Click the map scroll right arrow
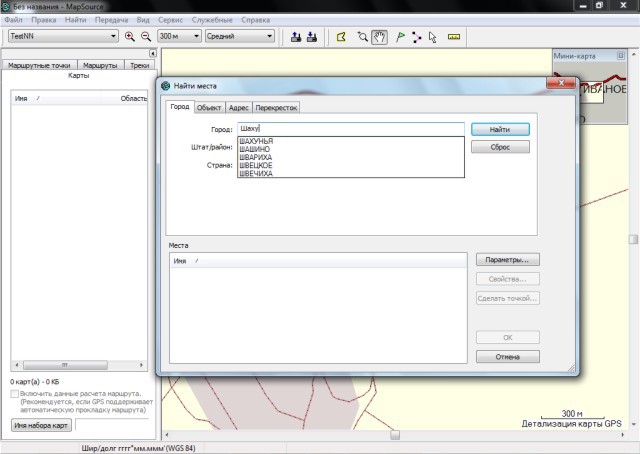 [622, 435]
